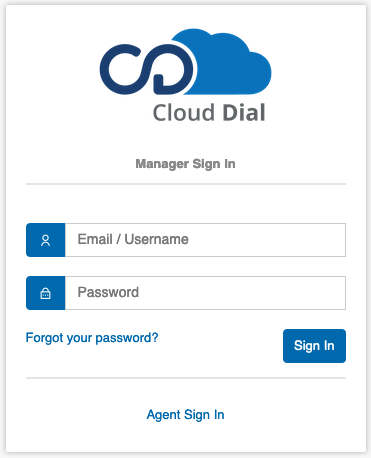Select the 'Password' placeholder text

[108, 292]
